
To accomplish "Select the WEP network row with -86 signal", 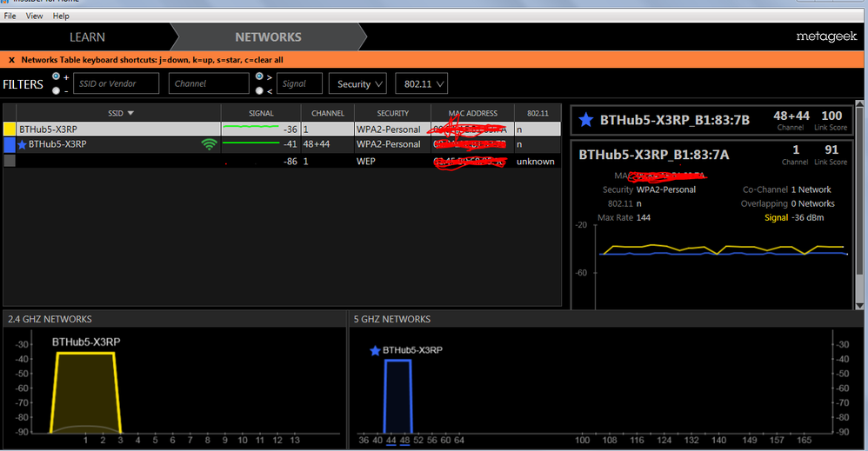I will click(282, 161).
